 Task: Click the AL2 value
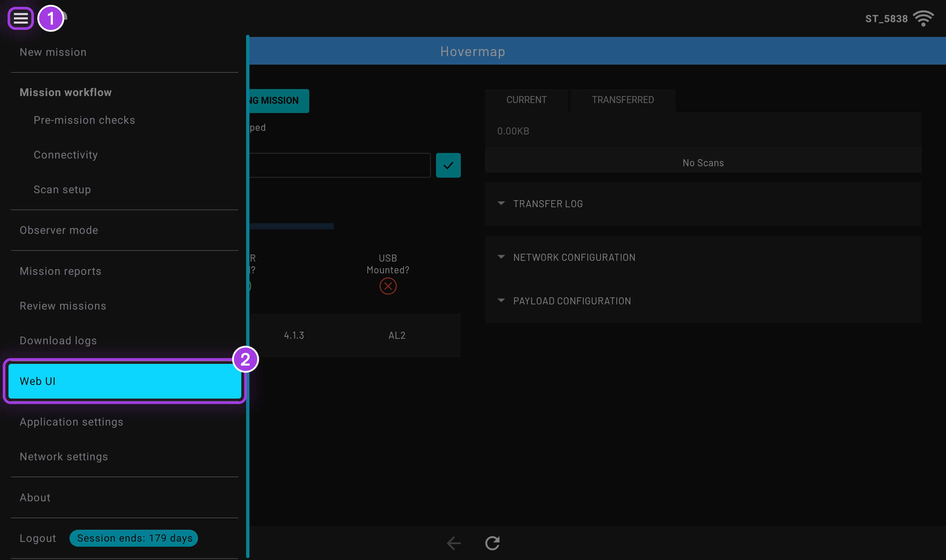pyautogui.click(x=397, y=335)
